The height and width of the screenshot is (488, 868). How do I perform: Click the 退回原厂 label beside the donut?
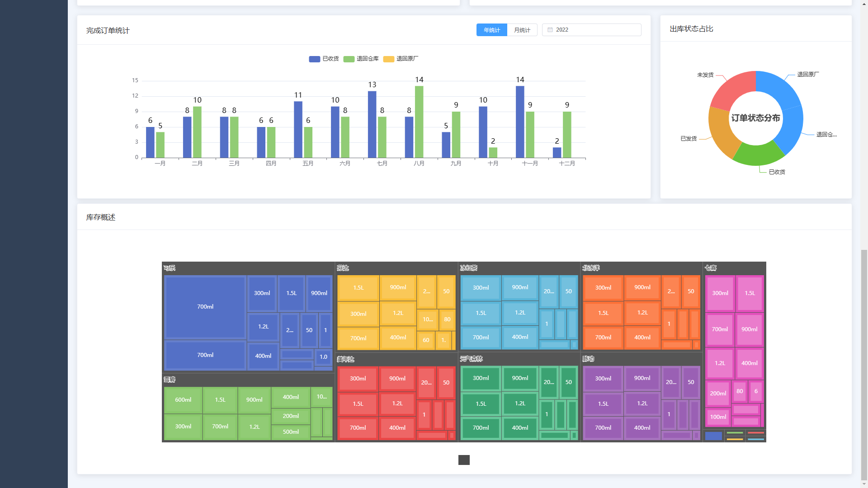[x=807, y=74]
